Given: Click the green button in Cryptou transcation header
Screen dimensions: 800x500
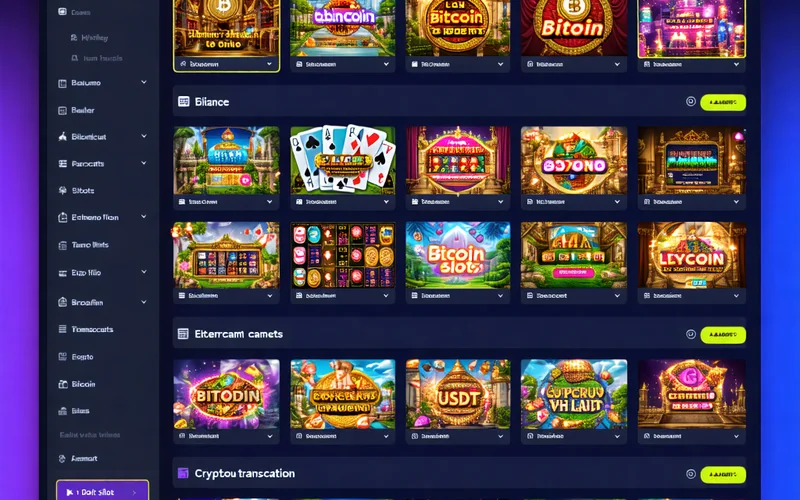Looking at the screenshot, I should coord(723,474).
